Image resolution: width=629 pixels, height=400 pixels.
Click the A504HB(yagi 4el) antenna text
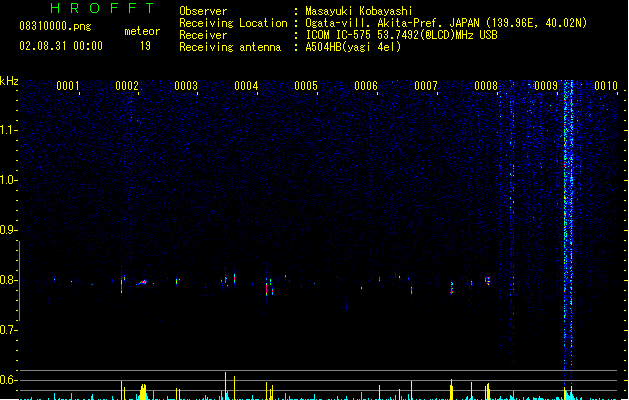coord(353,47)
